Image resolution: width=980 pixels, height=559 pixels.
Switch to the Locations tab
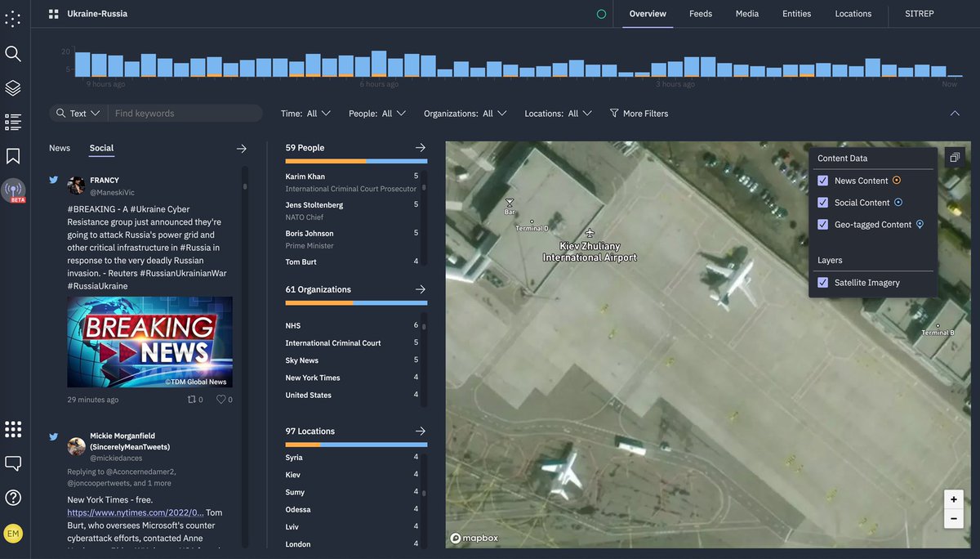tap(853, 14)
